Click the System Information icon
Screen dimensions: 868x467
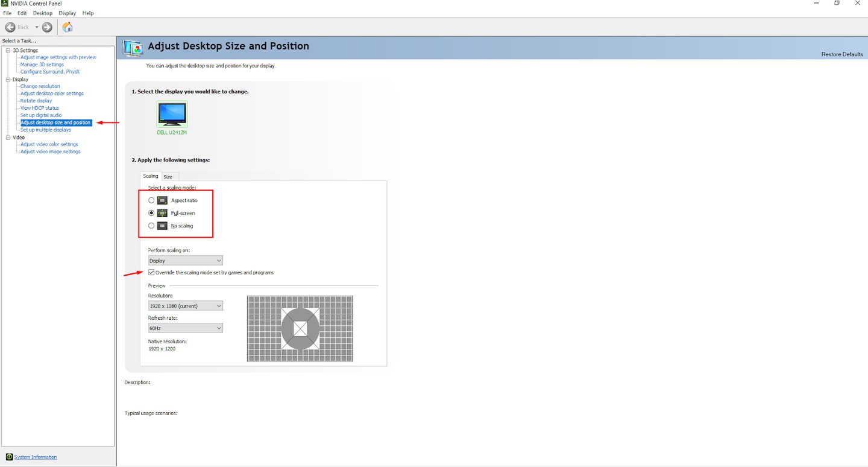pos(8,457)
